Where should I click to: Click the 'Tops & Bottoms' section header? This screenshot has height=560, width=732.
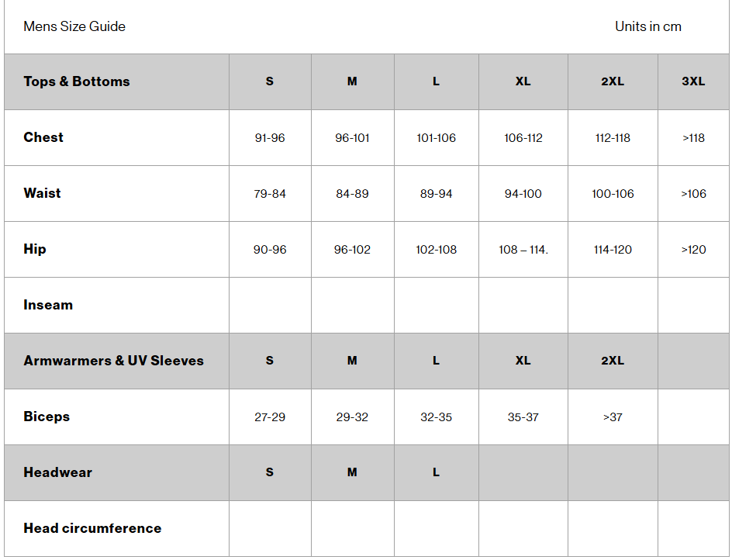click(77, 81)
